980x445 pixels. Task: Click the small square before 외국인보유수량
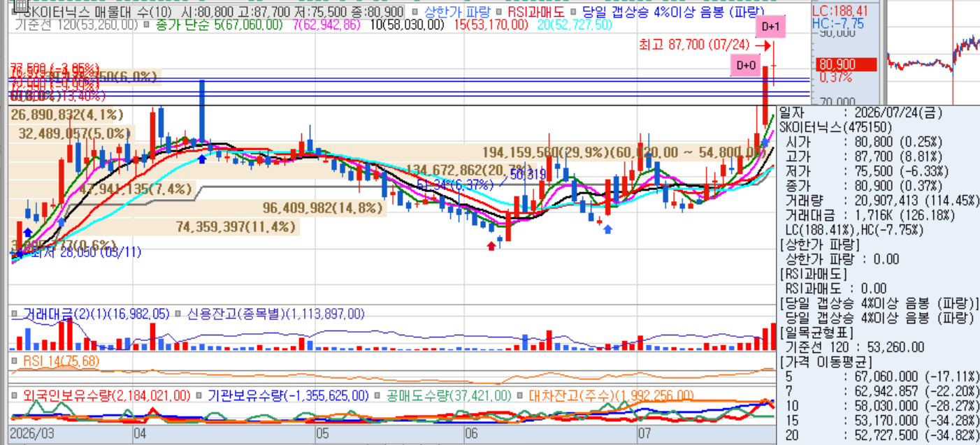tap(15, 395)
